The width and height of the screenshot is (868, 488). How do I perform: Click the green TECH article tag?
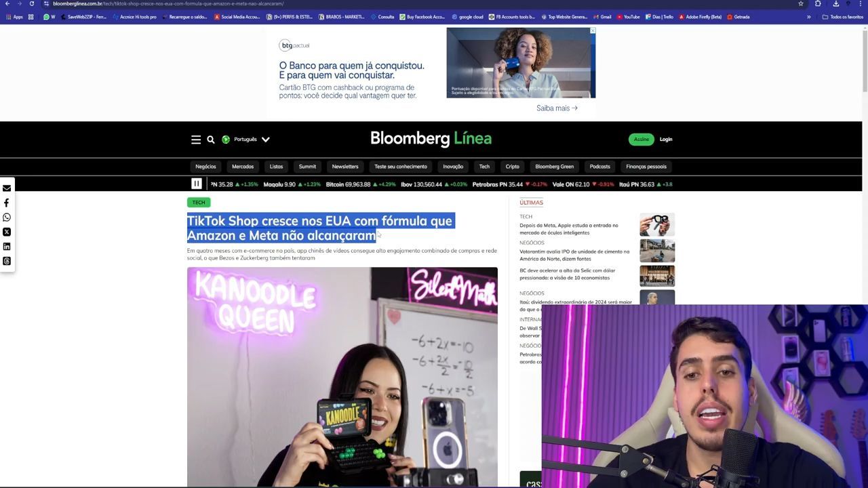[x=199, y=202]
